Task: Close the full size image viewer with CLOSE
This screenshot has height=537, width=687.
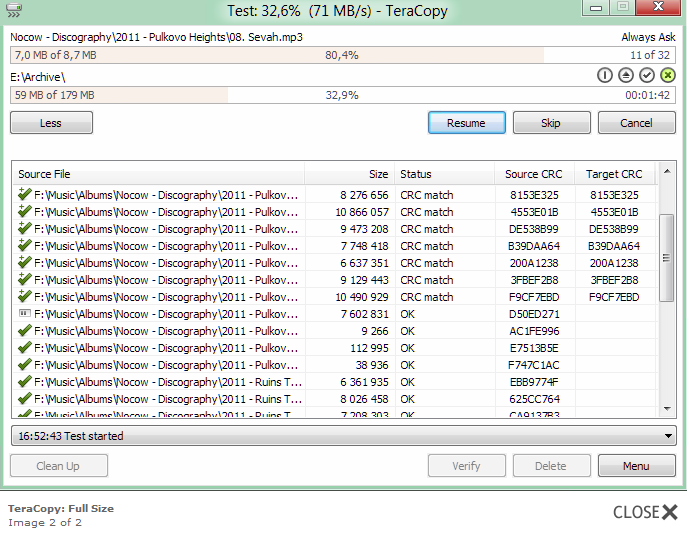Action: point(645,512)
